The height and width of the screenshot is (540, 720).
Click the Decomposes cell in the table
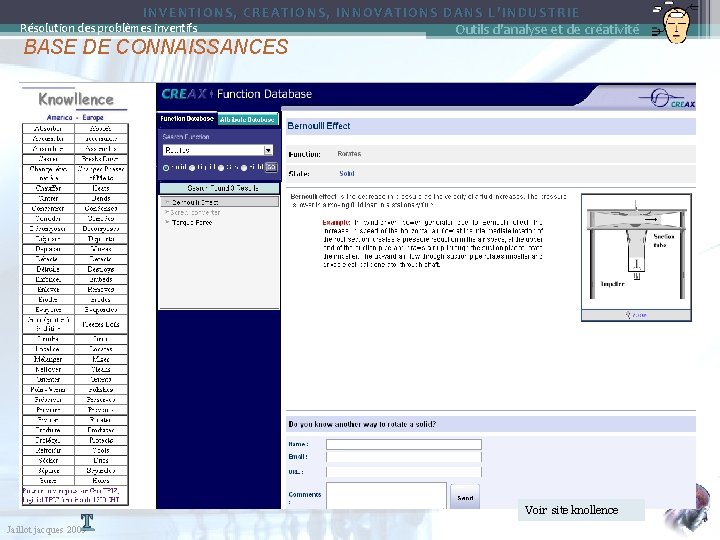tap(101, 229)
